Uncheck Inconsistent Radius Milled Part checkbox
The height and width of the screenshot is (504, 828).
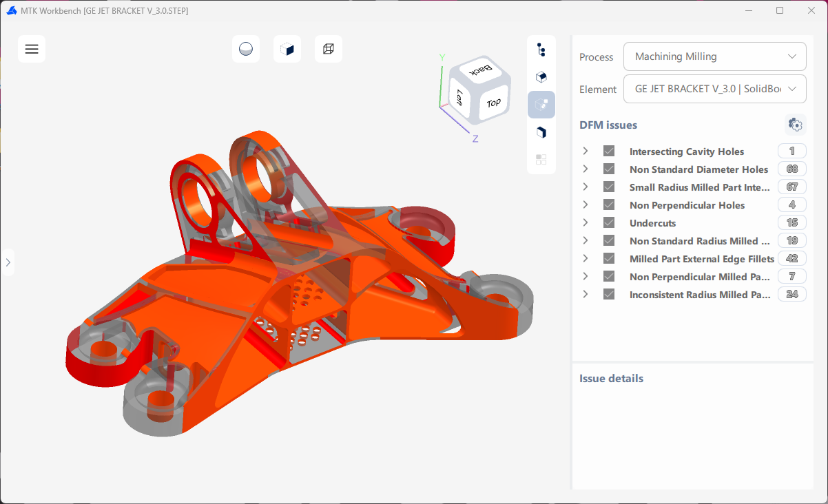point(609,295)
